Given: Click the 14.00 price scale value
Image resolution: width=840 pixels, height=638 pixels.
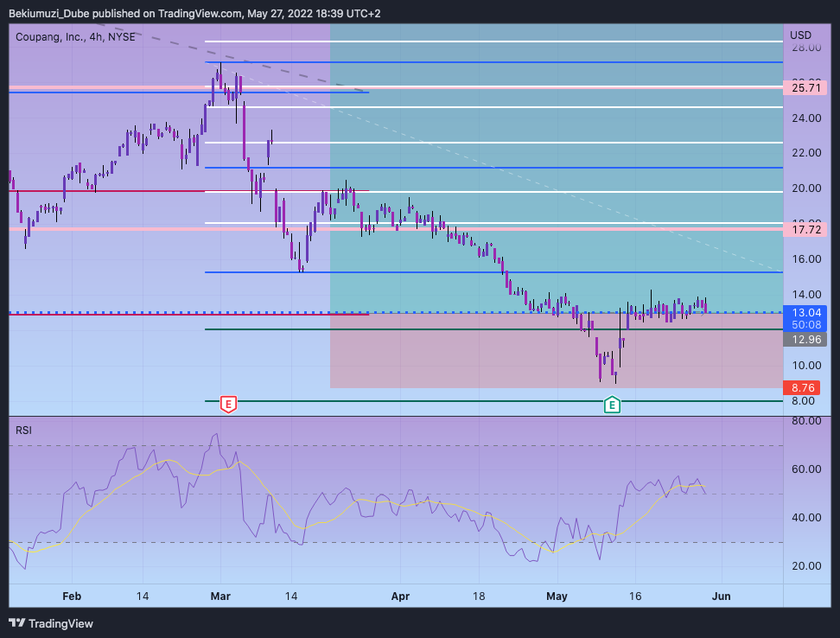Looking at the screenshot, I should pyautogui.click(x=806, y=295).
